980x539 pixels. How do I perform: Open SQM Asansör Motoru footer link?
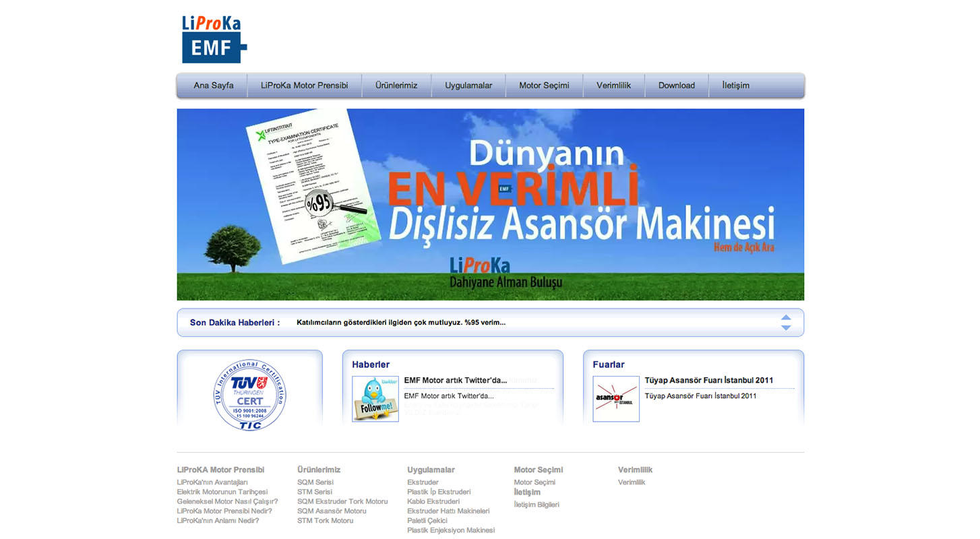click(332, 511)
